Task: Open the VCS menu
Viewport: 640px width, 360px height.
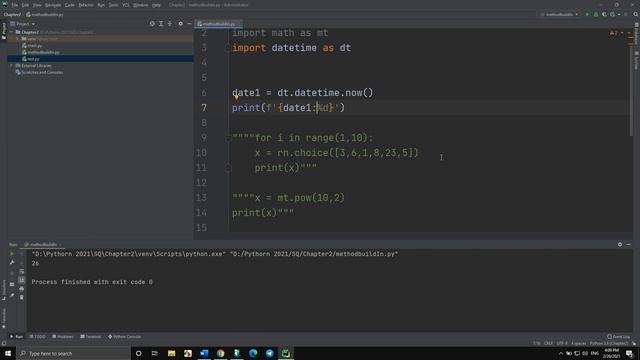Action: pyautogui.click(x=126, y=5)
